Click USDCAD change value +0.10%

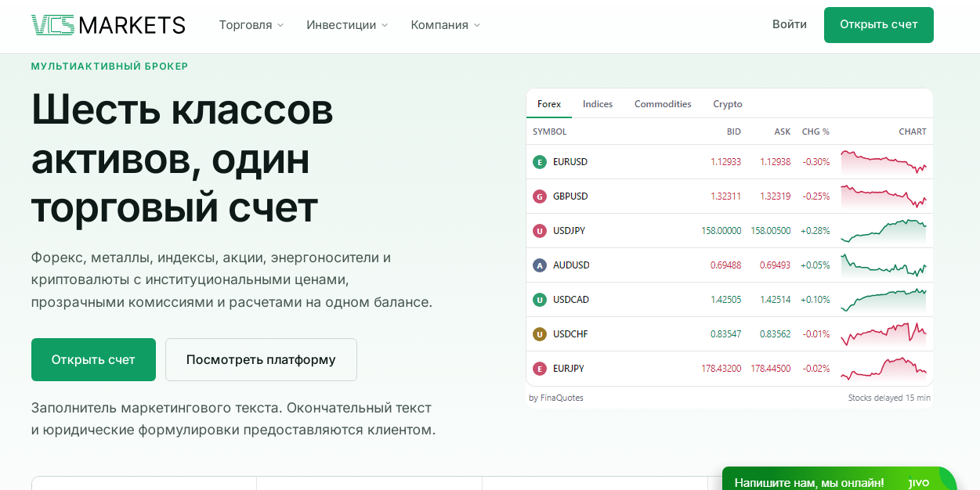[x=815, y=300]
